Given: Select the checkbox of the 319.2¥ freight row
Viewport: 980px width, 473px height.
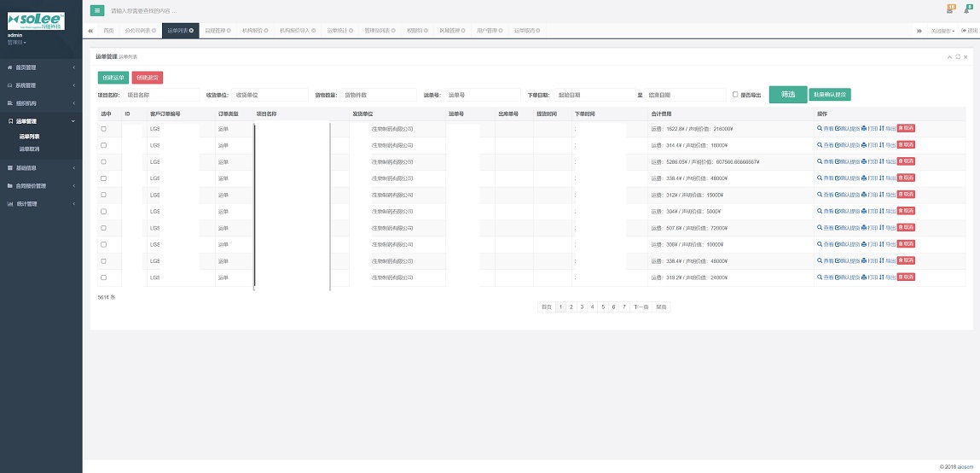Looking at the screenshot, I should [x=104, y=277].
